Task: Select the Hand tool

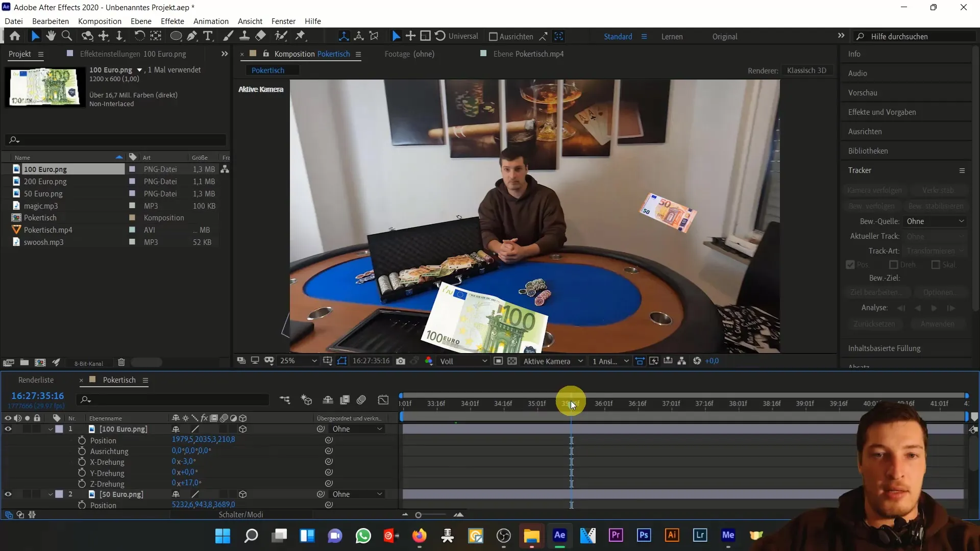Action: (51, 36)
